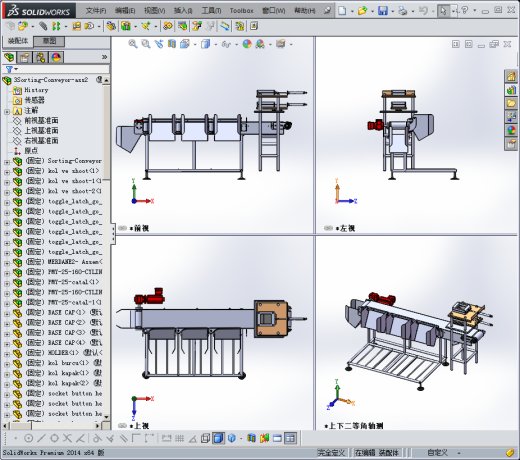The image size is (520, 460).
Task: Expand the BASE CAP<1> component node
Action: coord(7,314)
